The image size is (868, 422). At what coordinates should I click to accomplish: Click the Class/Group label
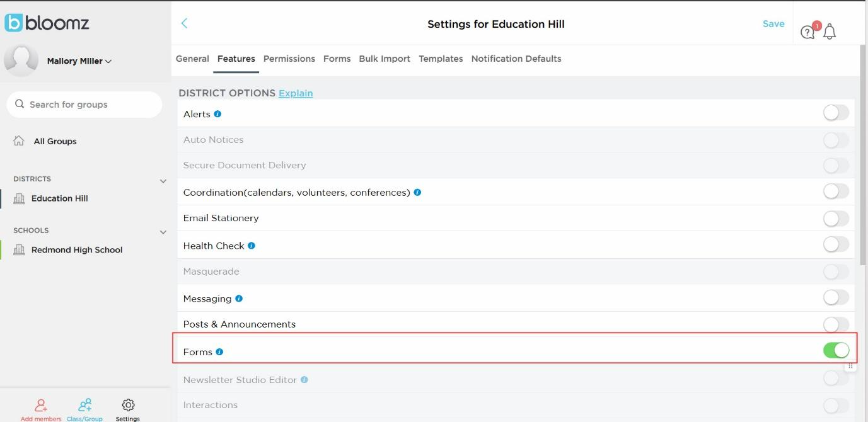[84, 419]
